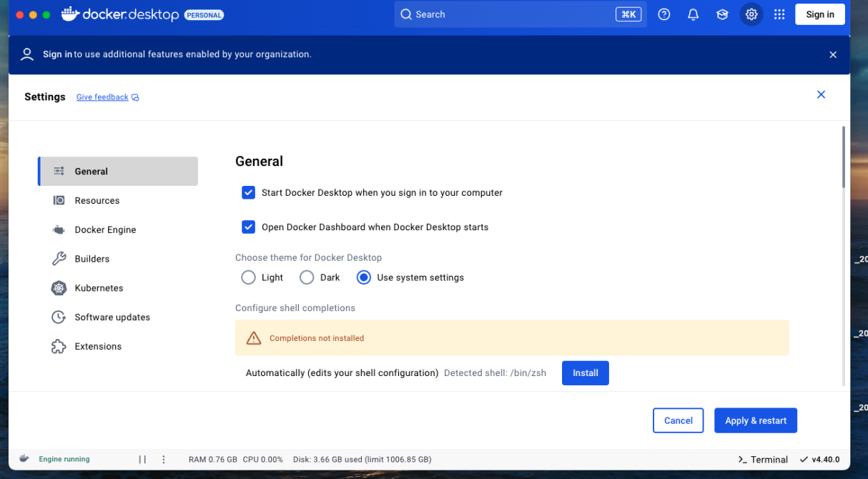The width and height of the screenshot is (868, 479).
Task: Click the Extensions puzzle icon
Action: pos(59,346)
